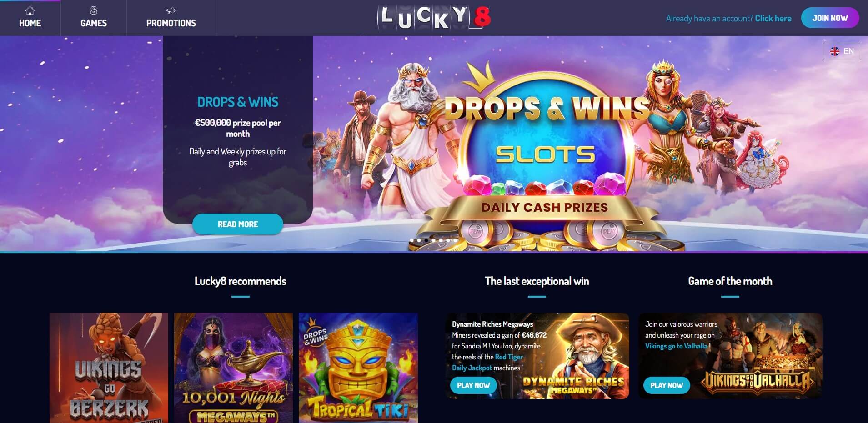This screenshot has height=423, width=868.
Task: Click the UK flag icon
Action: pos(835,51)
